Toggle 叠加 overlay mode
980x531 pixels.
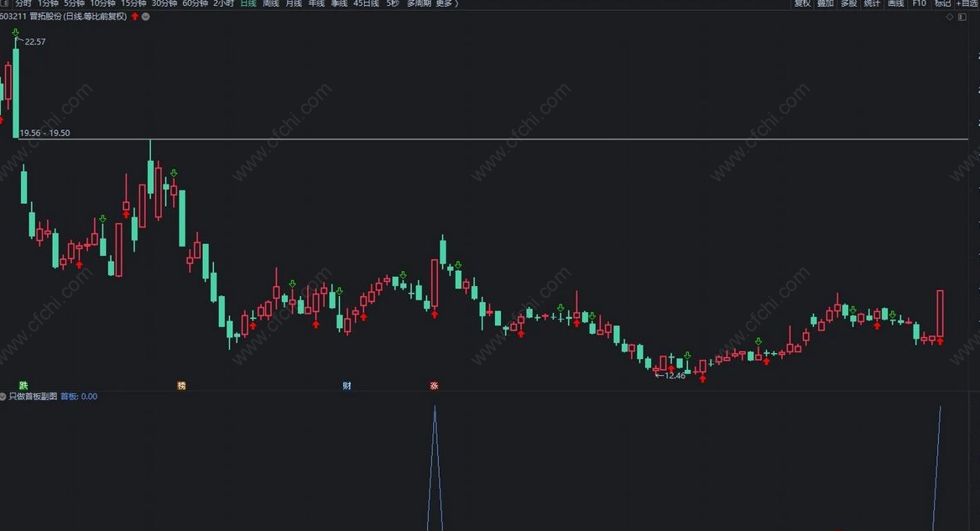pyautogui.click(x=826, y=3)
